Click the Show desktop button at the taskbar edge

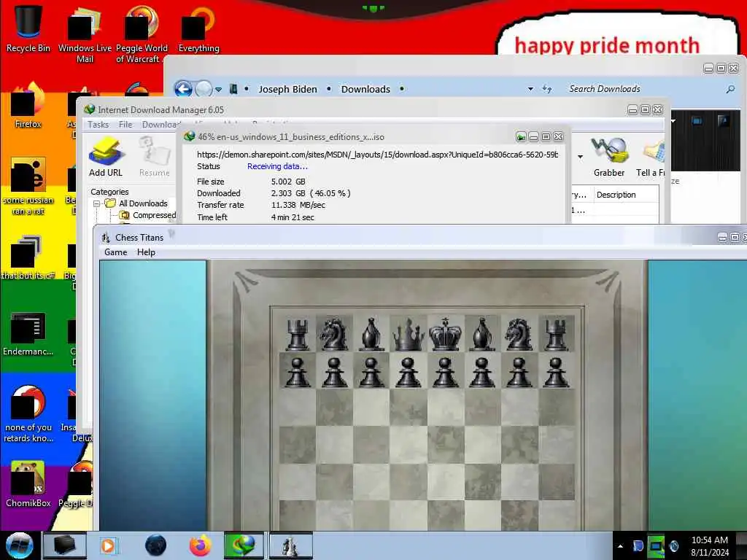(742, 546)
